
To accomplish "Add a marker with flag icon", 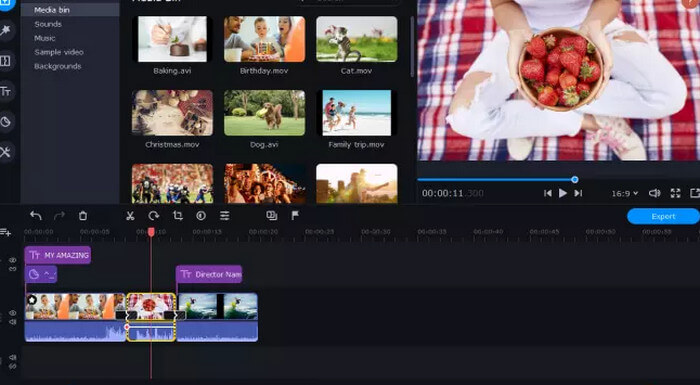I will (x=295, y=216).
